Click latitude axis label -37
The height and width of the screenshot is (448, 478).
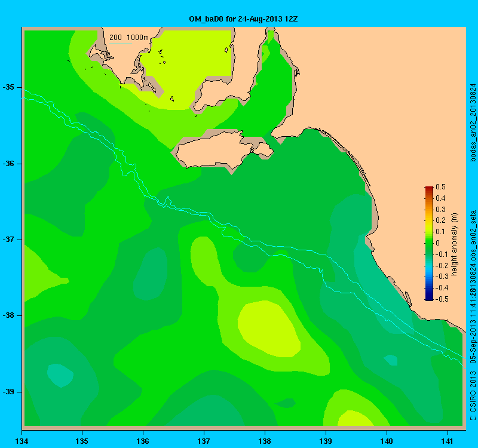coord(8,240)
